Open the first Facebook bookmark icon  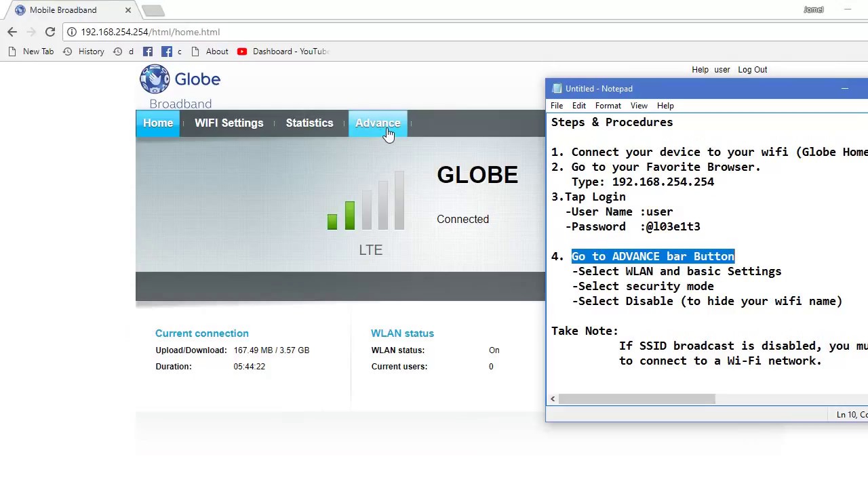[x=148, y=52]
